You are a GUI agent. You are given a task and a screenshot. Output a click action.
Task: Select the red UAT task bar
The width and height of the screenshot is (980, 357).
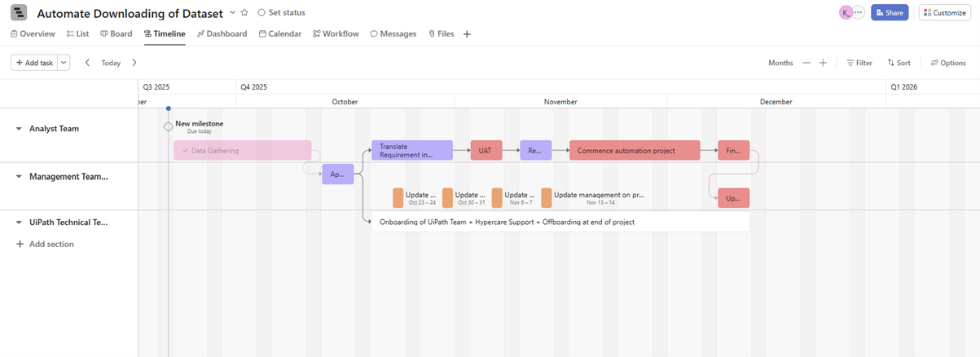click(x=486, y=151)
